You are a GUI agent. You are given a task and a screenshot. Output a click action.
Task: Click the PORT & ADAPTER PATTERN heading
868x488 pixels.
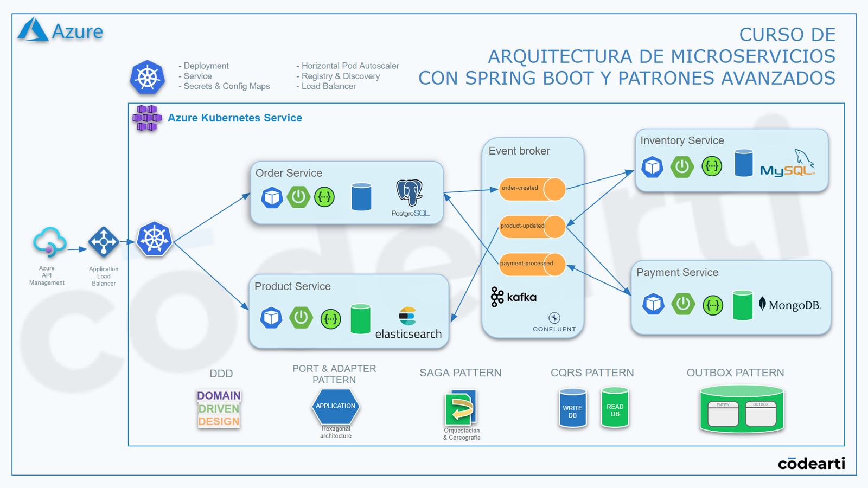[334, 374]
